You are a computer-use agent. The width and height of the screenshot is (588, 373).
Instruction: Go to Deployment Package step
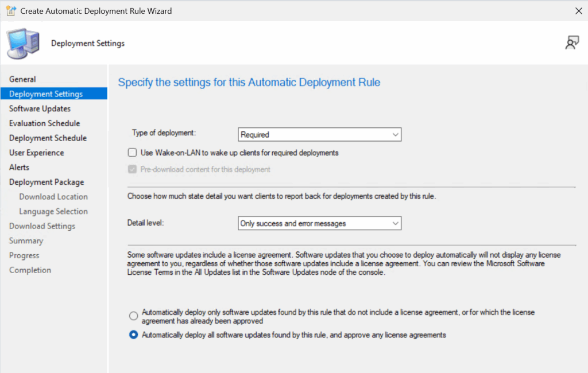click(47, 182)
